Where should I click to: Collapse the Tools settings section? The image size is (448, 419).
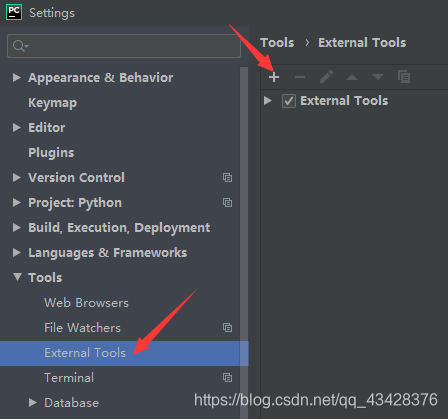coord(17,277)
